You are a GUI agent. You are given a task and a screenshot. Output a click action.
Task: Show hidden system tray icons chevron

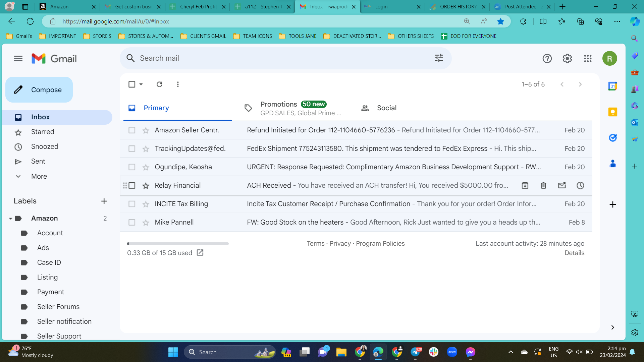(511, 352)
